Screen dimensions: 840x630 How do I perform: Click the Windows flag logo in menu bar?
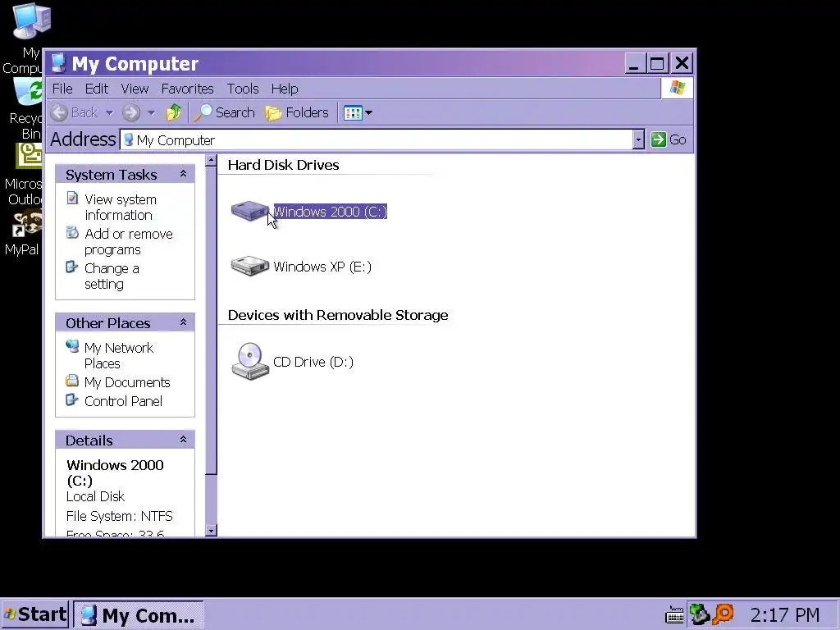click(x=677, y=88)
